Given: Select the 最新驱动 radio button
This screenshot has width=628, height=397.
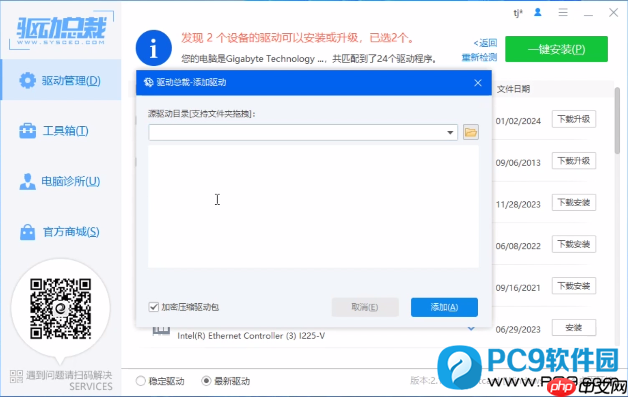Looking at the screenshot, I should tap(206, 381).
